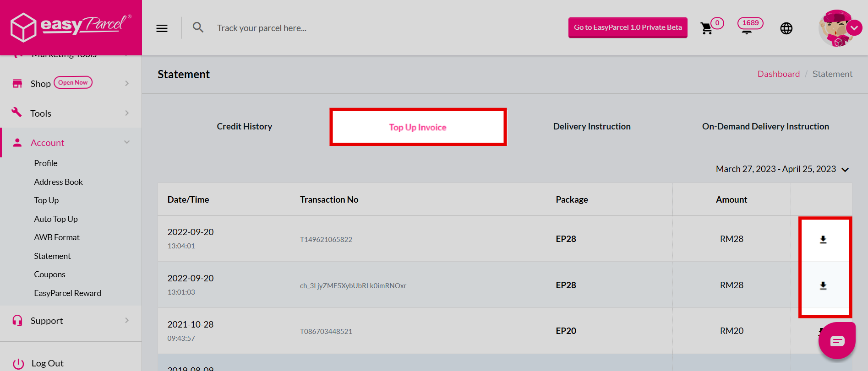Open the user avatar profile menu

coord(836,28)
